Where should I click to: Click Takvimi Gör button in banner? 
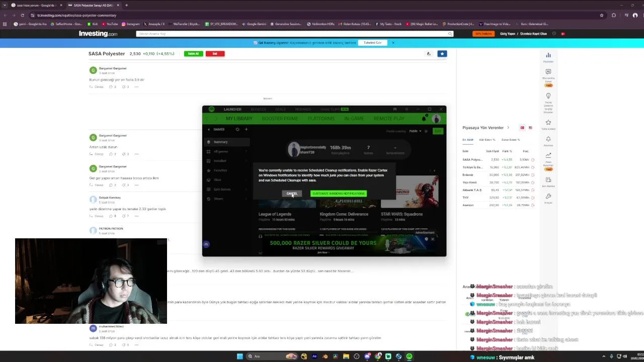coord(373,43)
